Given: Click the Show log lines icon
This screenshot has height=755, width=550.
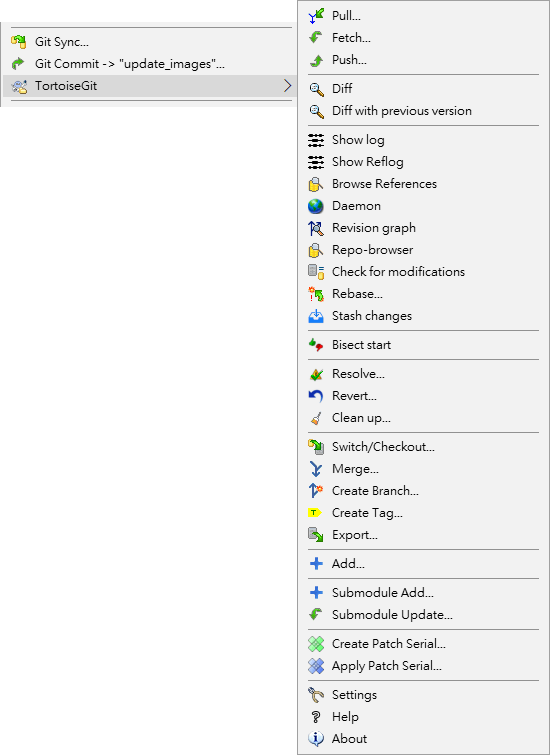Looking at the screenshot, I should pyautogui.click(x=316, y=140).
